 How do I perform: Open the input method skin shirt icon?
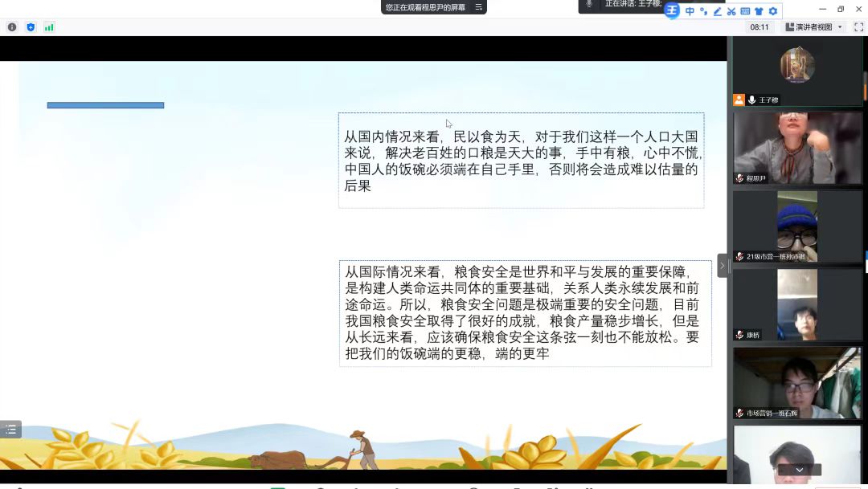759,11
